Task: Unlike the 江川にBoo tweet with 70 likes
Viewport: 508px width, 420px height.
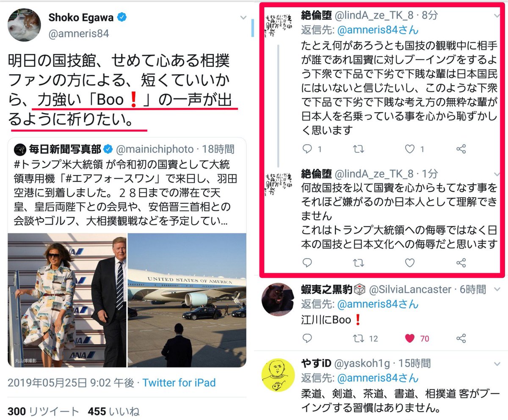Action: (x=409, y=338)
